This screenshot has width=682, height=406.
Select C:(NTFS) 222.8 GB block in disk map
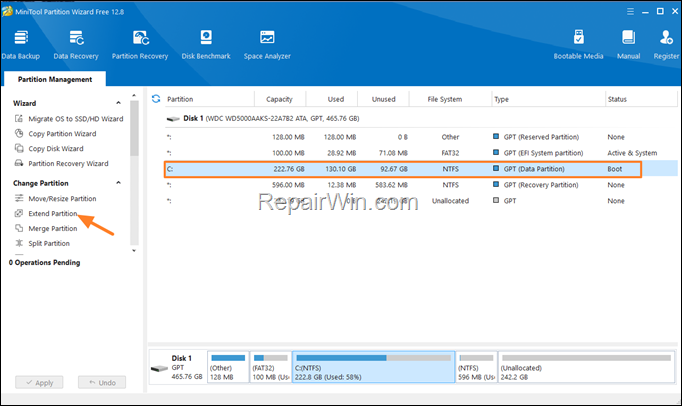click(x=374, y=367)
